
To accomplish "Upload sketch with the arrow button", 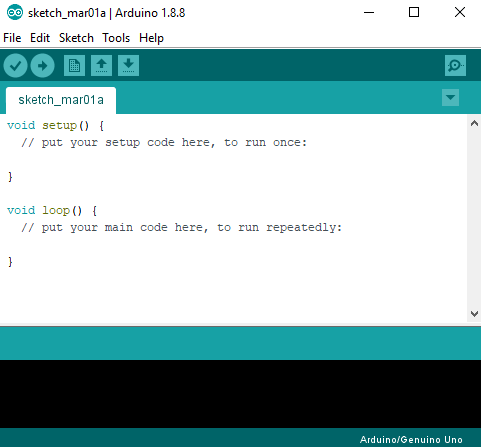I will coord(42,66).
